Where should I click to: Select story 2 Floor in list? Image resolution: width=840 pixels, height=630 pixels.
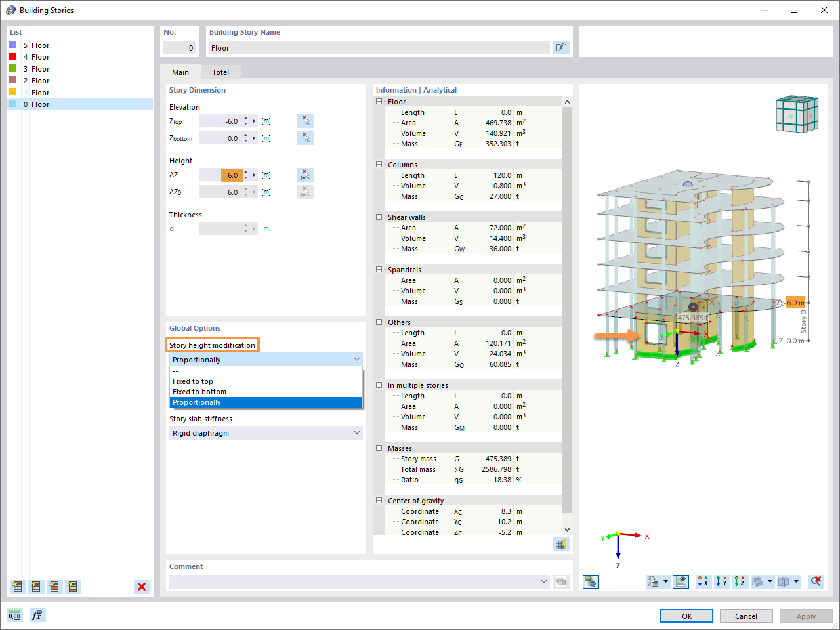point(80,81)
